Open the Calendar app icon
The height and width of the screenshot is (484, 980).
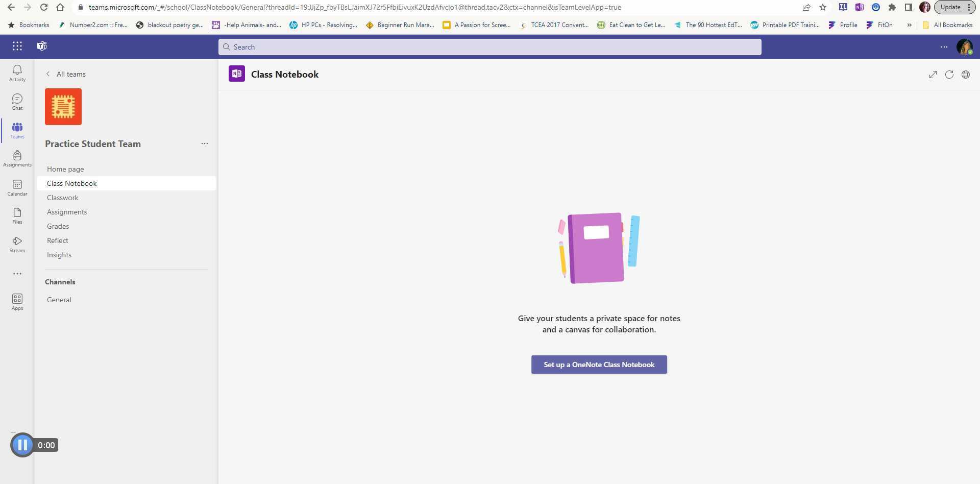[x=17, y=187]
